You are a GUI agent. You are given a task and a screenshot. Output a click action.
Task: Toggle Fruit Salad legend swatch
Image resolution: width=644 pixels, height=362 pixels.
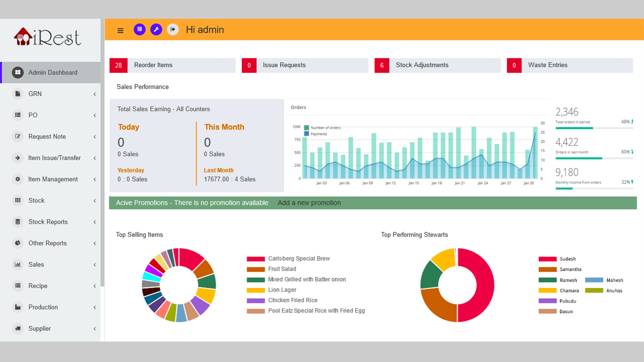pyautogui.click(x=256, y=269)
